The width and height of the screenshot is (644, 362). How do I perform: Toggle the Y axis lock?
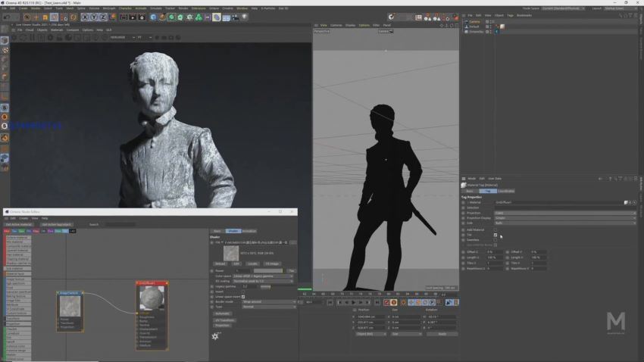94,17
